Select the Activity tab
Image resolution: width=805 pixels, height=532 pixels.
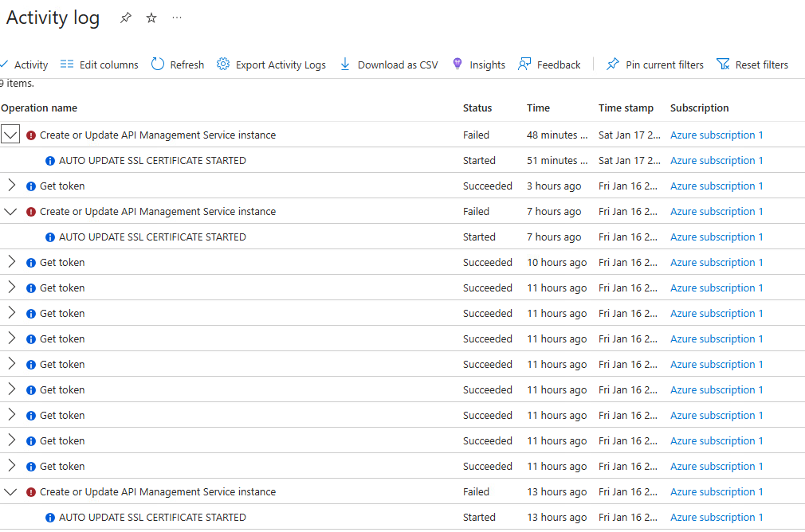(x=25, y=65)
